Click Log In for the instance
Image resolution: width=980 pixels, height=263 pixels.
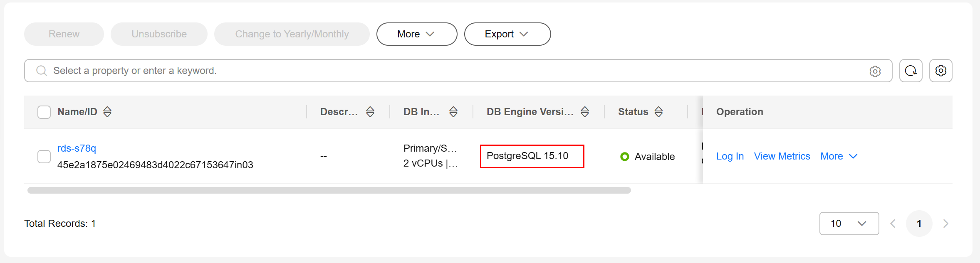(x=730, y=156)
